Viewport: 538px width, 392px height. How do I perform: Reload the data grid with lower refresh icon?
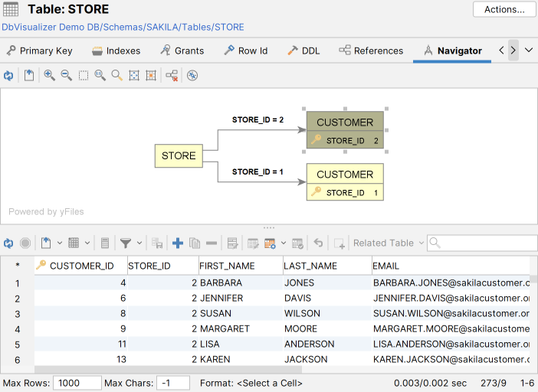8,243
